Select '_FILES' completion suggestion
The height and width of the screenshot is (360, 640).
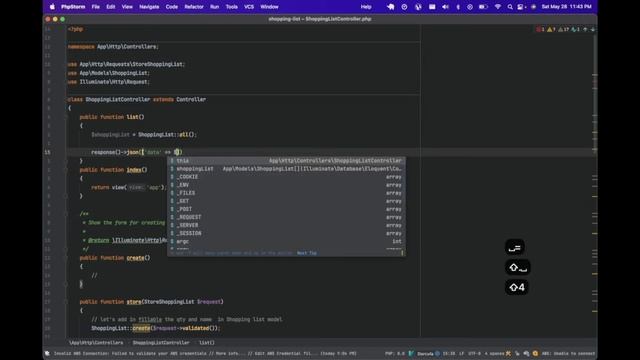(x=286, y=193)
